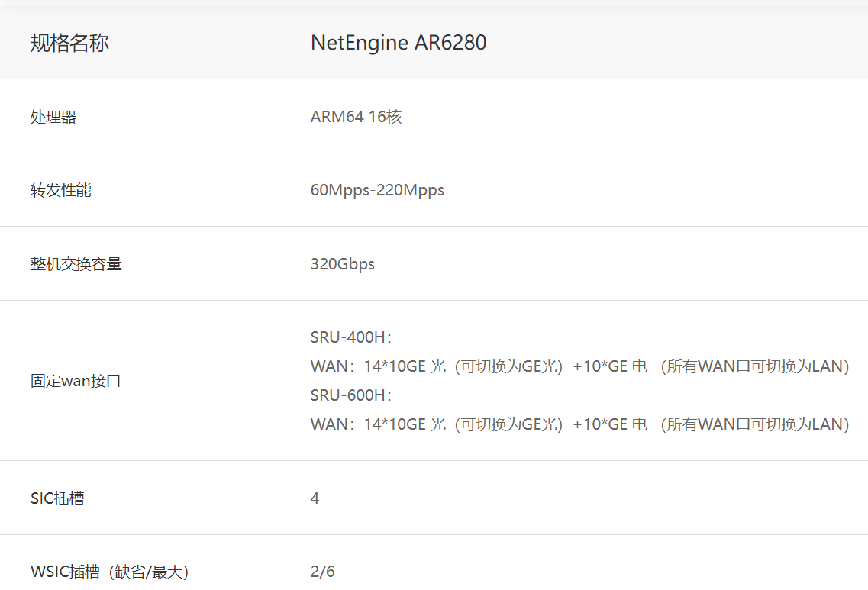Click the WSIC插槽（缺省/最大） row label

[x=110, y=571]
